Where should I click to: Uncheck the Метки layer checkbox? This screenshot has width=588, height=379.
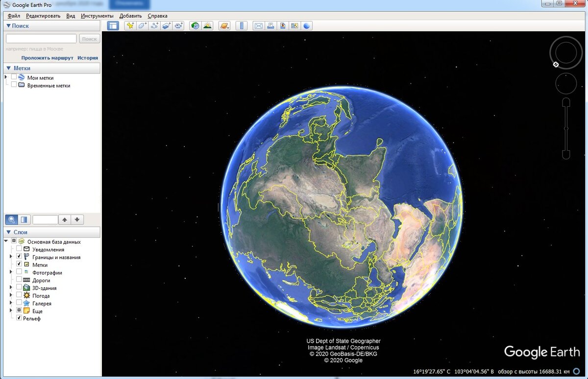(x=19, y=264)
